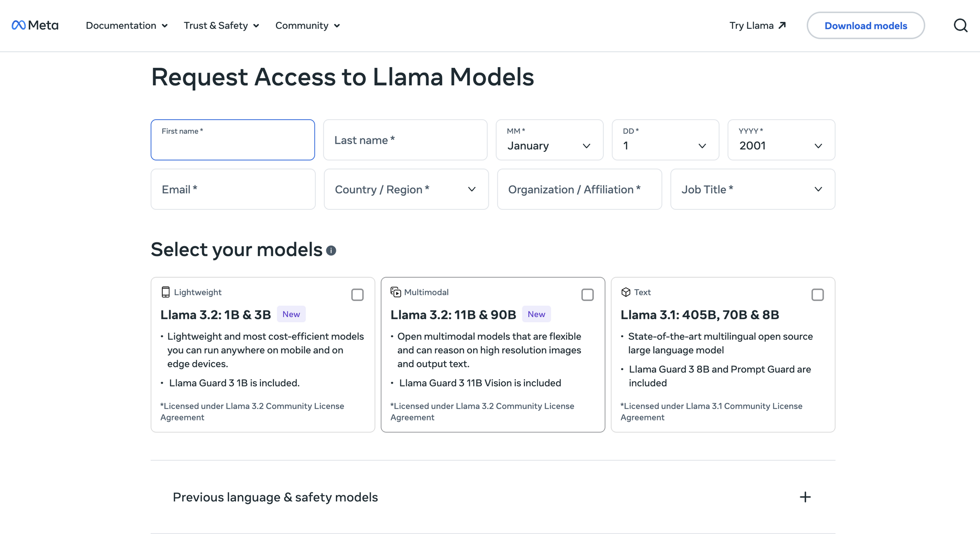Image resolution: width=980 pixels, height=534 pixels.
Task: Check the Llama 3.2: 11B & 90B checkbox
Action: click(x=588, y=295)
